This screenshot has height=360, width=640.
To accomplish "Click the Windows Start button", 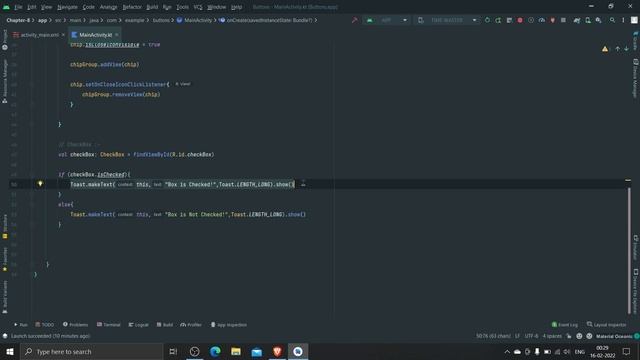I will pyautogui.click(x=10, y=351).
